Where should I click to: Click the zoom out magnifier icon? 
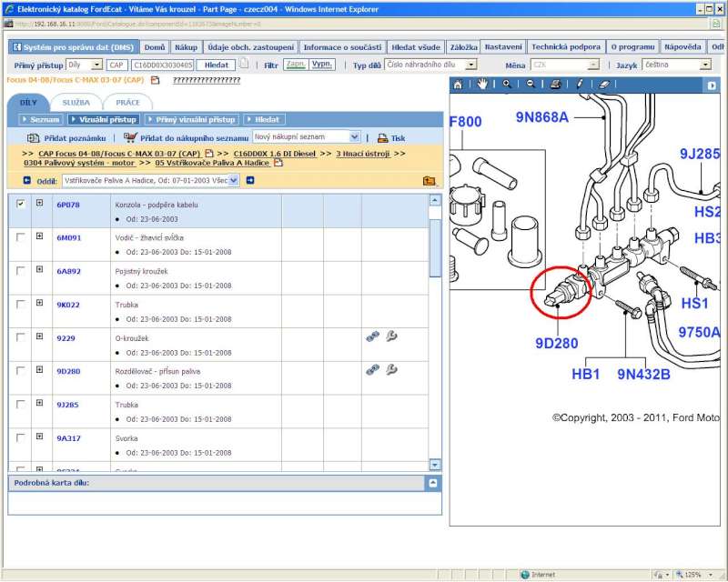click(x=530, y=85)
